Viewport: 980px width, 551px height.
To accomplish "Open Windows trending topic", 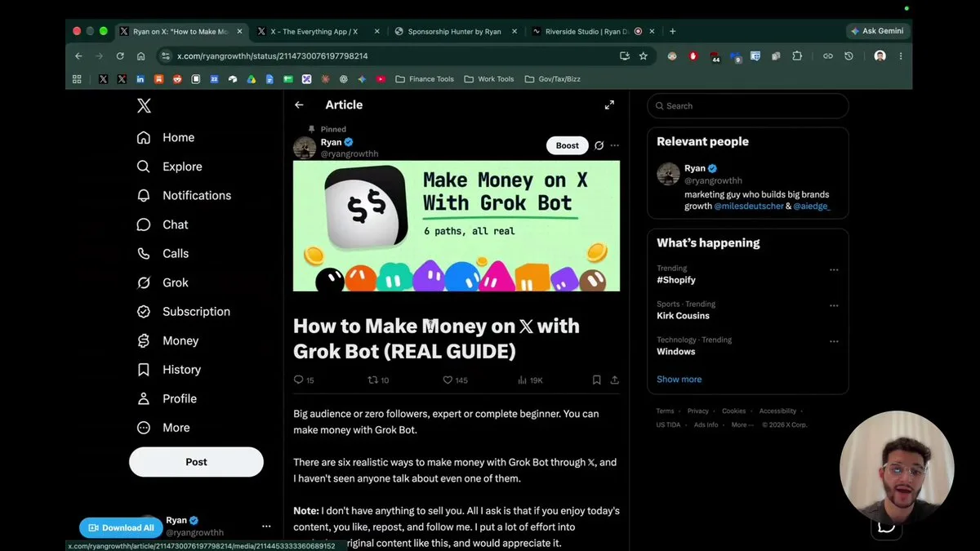I will 676,352.
